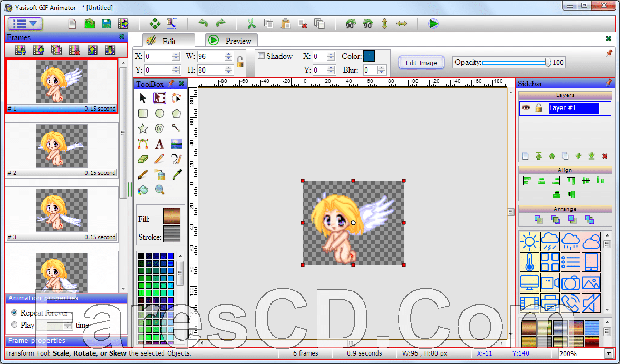Viewport: 620px width, 364px height.
Task: Select the Text tool
Action: point(160,144)
